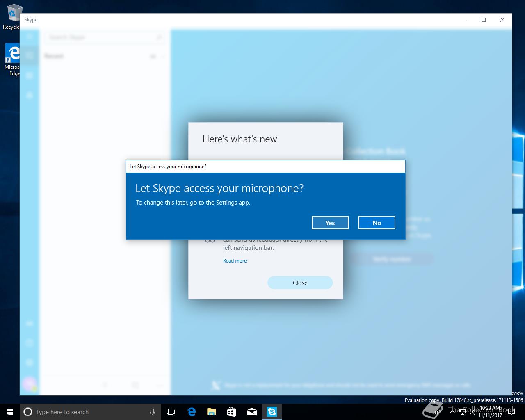Click the Cortana circle icon
This screenshot has width=525, height=420.
tap(28, 412)
